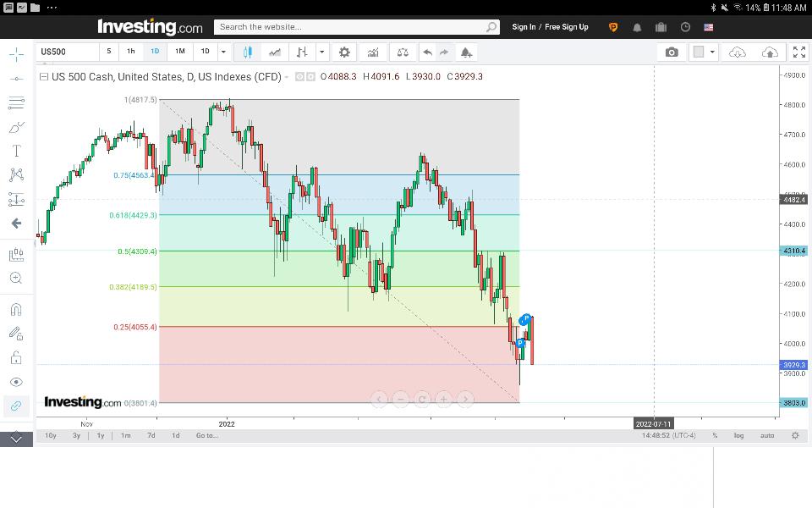
Task: Undo the last chart action
Action: [x=427, y=52]
